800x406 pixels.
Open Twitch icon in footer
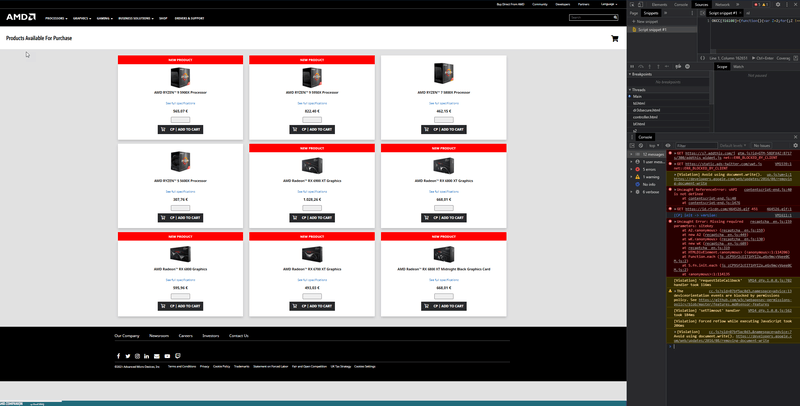pos(178,356)
